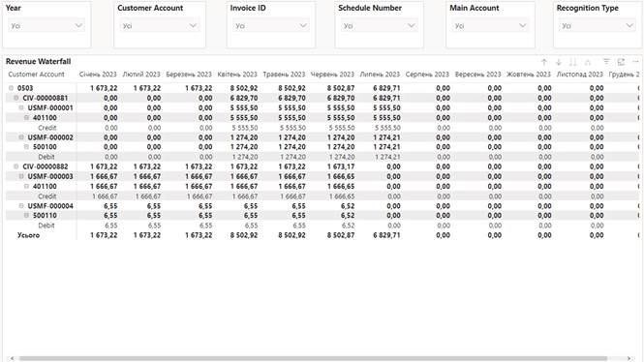Sort by Customer Account column header
The height and width of the screenshot is (362, 644).
[36, 75]
